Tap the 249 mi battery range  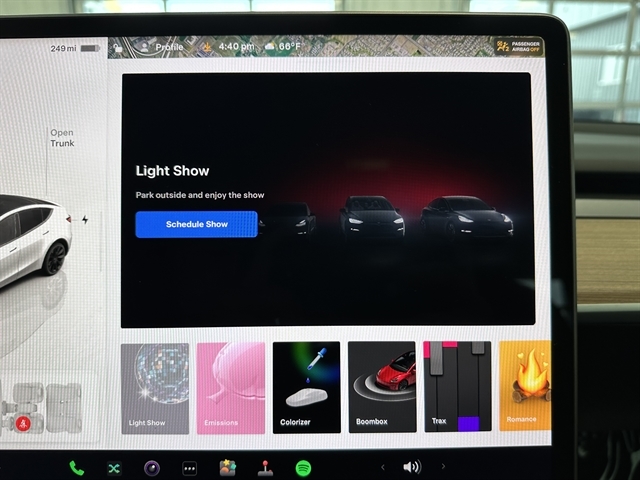tap(63, 49)
